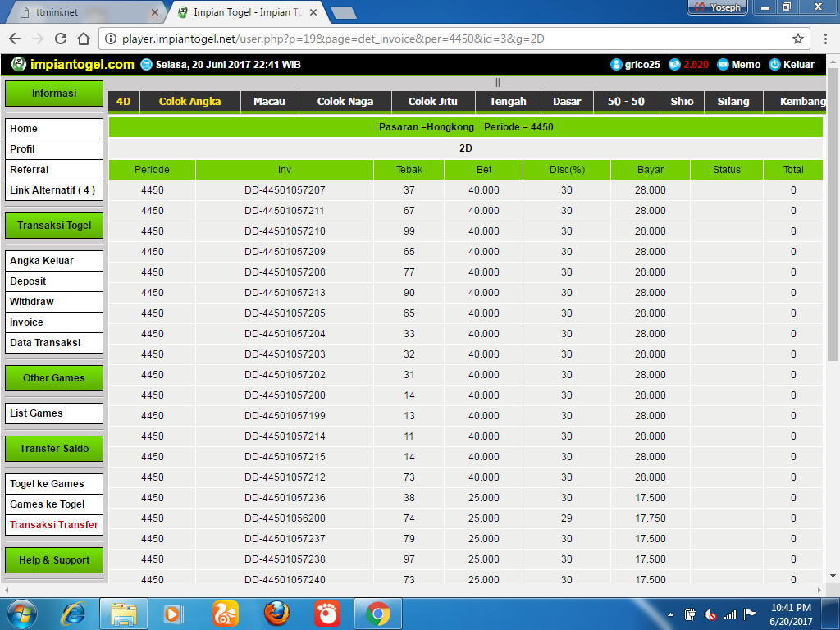
Task: Click the browser home icon
Action: (x=83, y=39)
